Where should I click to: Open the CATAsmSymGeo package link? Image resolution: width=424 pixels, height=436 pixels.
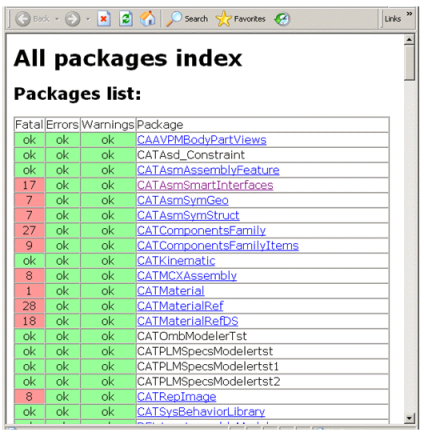point(183,200)
